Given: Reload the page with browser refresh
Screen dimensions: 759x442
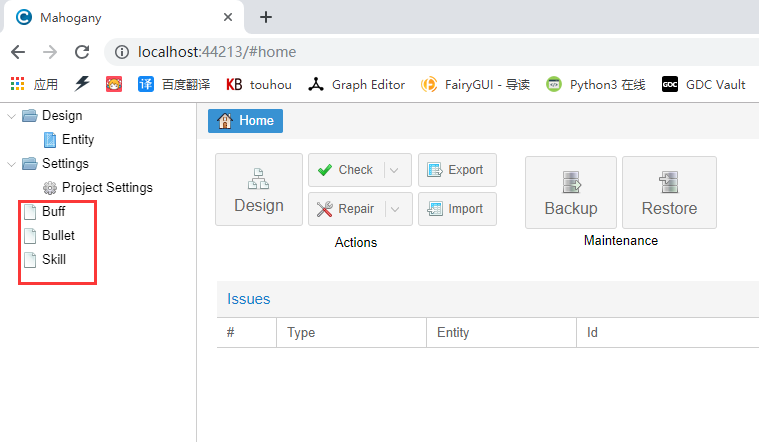Looking at the screenshot, I should coord(82,52).
